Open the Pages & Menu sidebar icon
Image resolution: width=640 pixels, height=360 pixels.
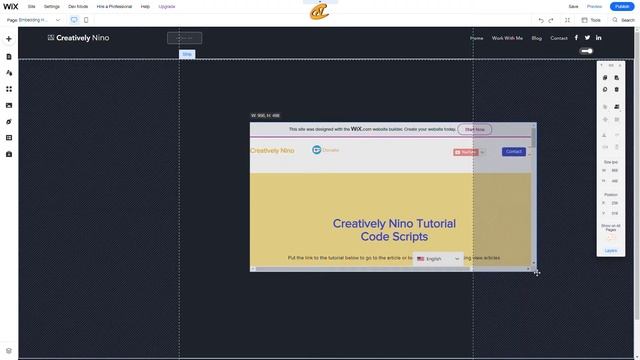coord(9,57)
